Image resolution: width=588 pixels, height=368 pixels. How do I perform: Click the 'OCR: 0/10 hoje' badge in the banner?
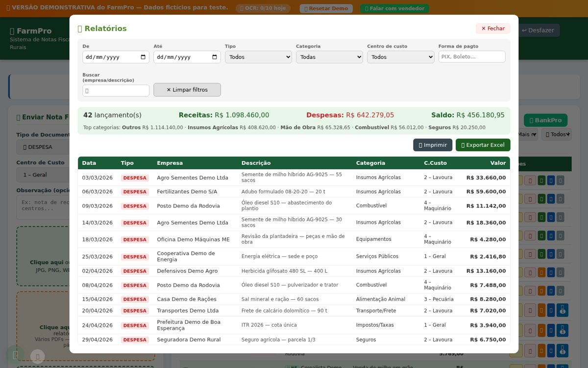point(263,8)
